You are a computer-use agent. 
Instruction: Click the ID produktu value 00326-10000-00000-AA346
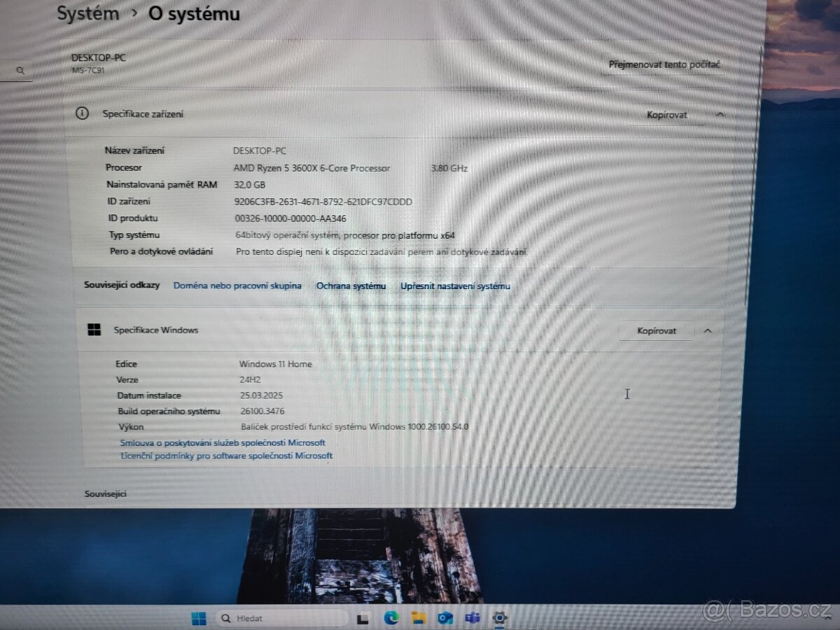tap(290, 218)
